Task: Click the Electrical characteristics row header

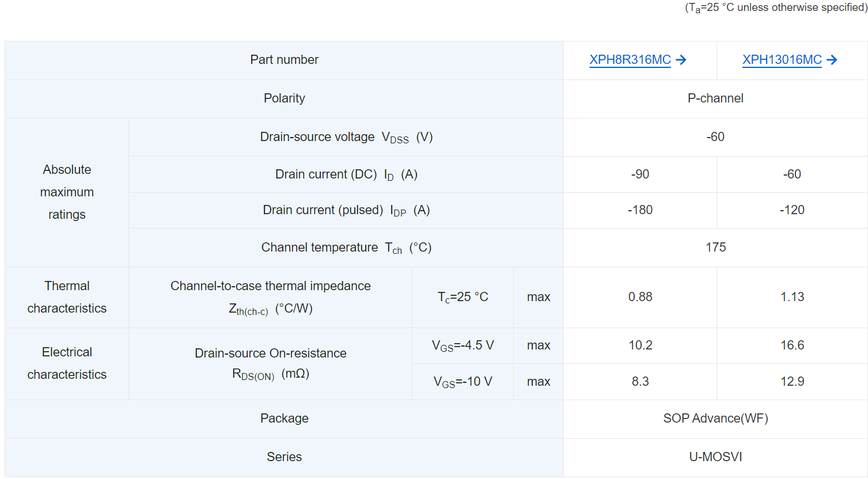Action: [x=67, y=363]
